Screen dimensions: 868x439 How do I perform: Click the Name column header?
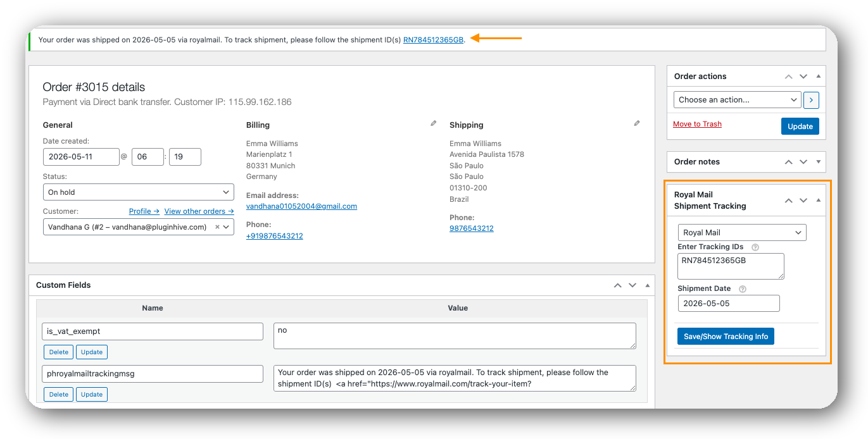point(153,308)
